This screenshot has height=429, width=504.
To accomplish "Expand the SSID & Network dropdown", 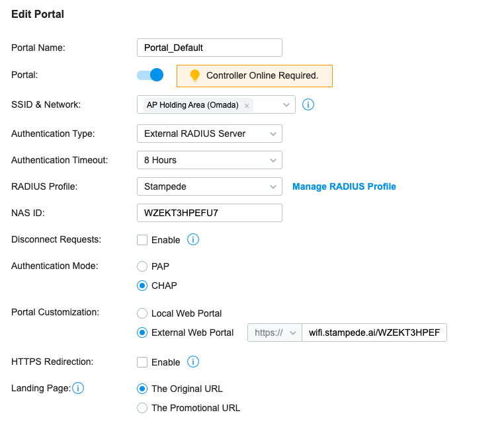I will 286,104.
